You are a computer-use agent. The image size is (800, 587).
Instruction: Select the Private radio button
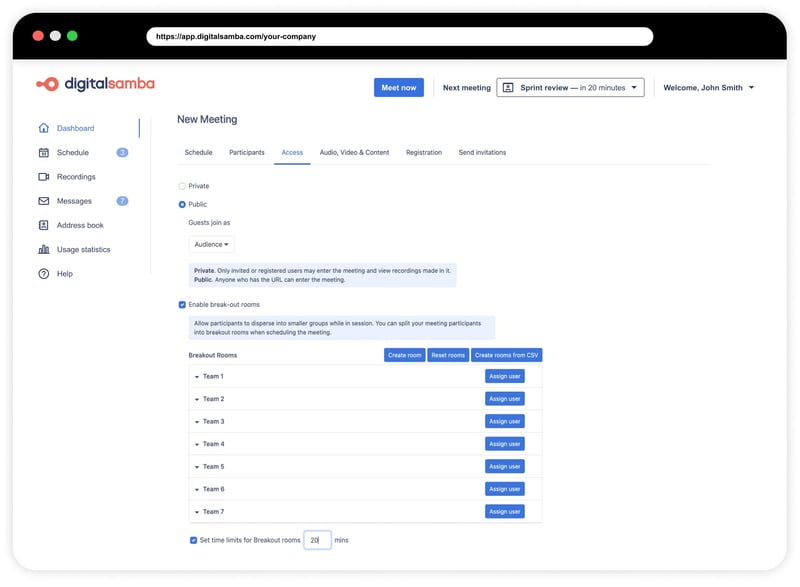[182, 186]
